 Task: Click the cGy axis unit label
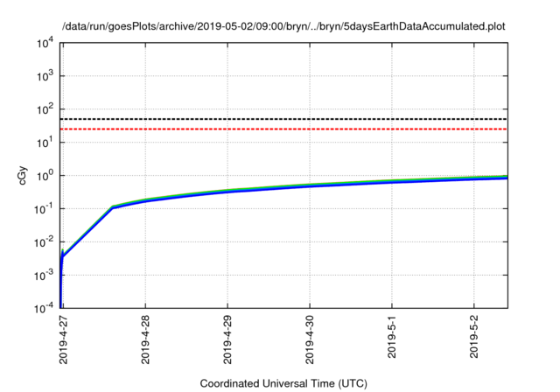(23, 176)
